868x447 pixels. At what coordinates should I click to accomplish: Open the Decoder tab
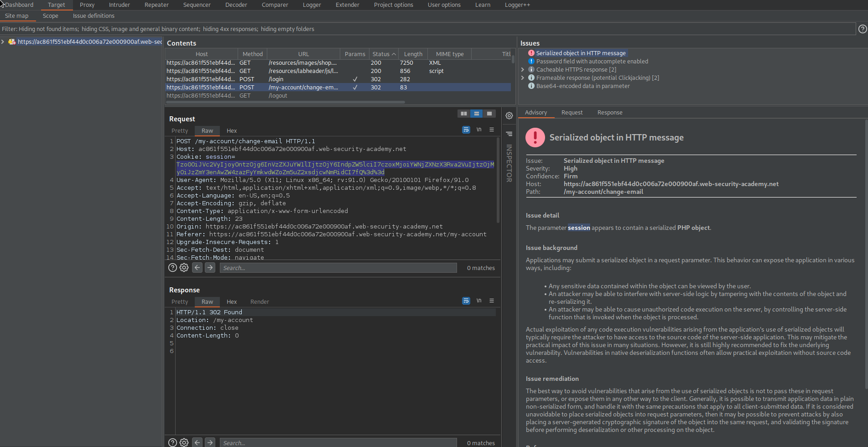point(236,5)
